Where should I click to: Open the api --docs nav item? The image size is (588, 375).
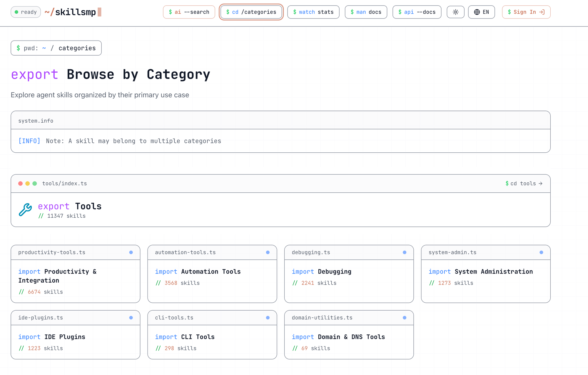[417, 12]
